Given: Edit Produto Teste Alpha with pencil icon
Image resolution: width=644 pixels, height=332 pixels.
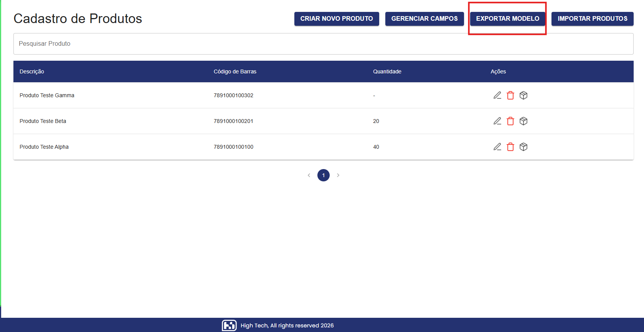Looking at the screenshot, I should pyautogui.click(x=497, y=147).
